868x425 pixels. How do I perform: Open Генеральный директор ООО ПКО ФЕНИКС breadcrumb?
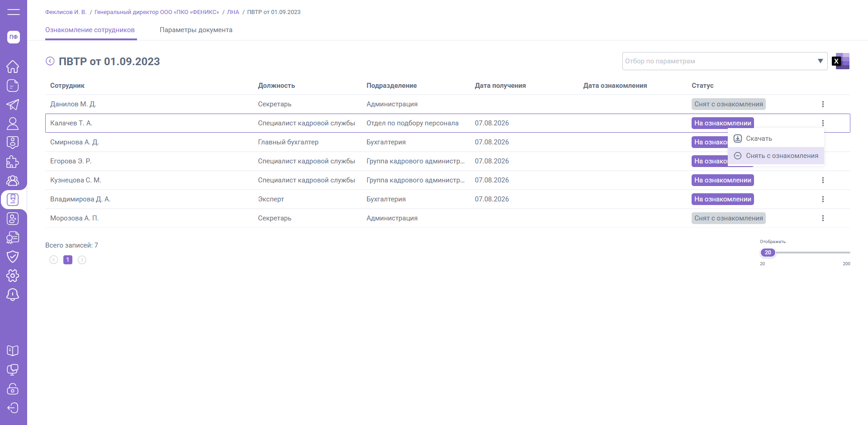click(157, 12)
